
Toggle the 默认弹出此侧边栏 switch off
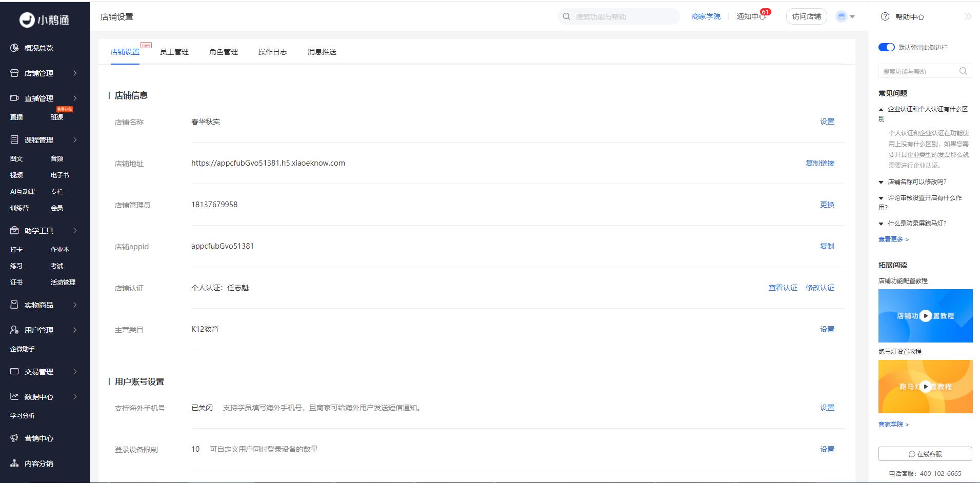(886, 47)
